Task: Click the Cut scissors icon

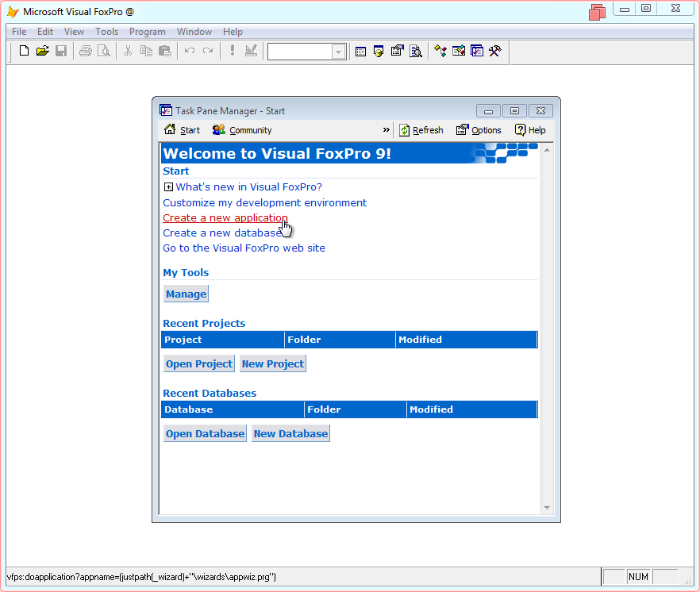Action: point(128,51)
